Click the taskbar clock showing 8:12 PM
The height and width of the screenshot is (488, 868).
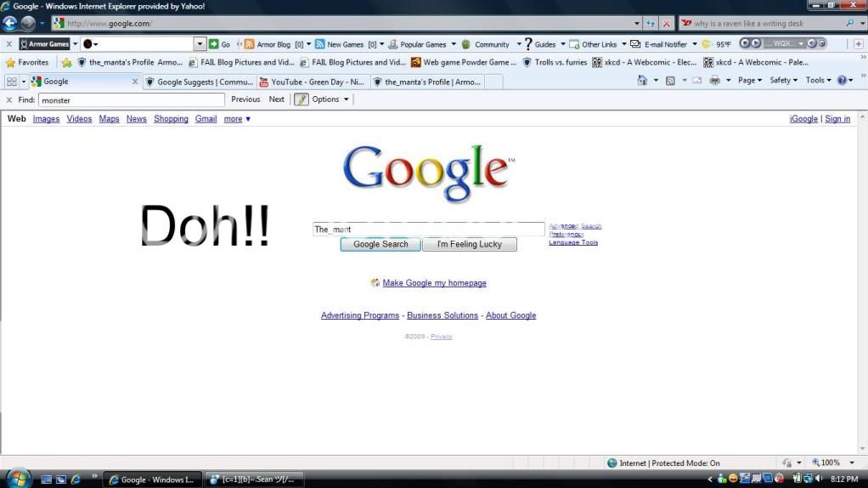(844, 479)
